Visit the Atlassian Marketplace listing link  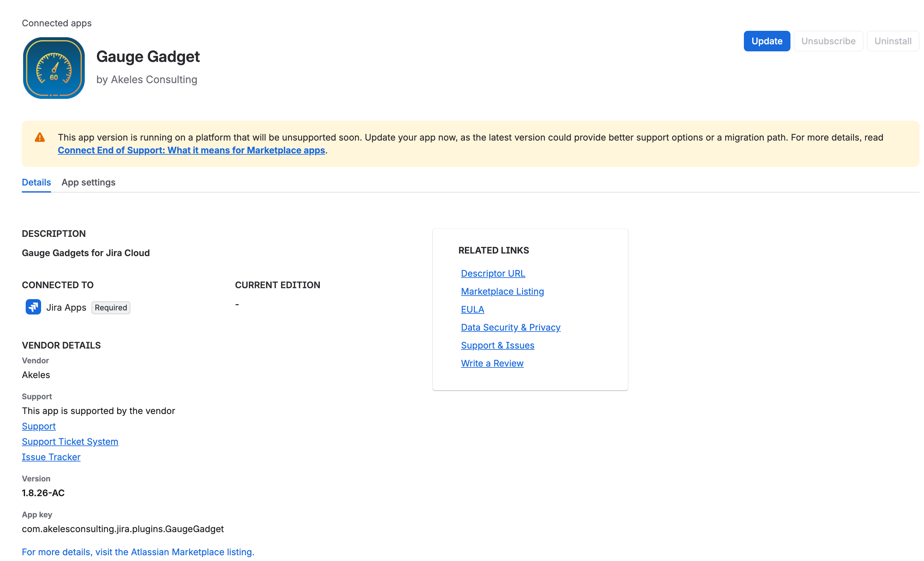[138, 552]
